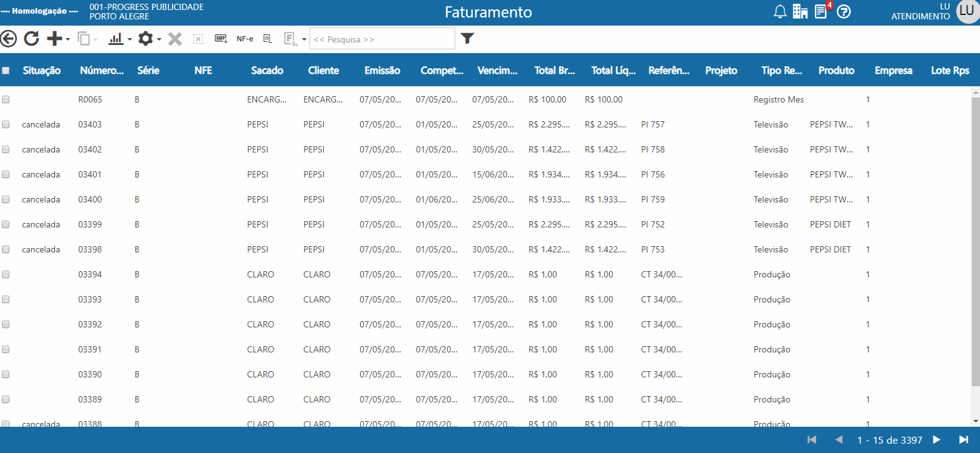Click invoice number "03393"

[x=90, y=299]
